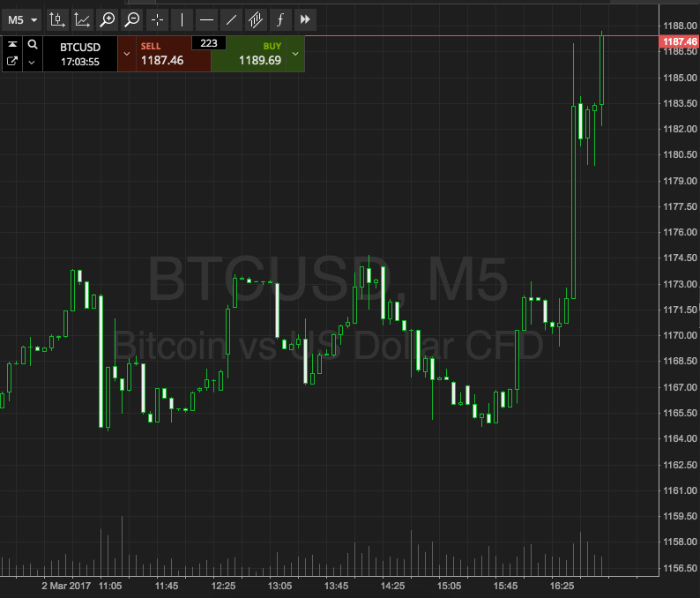Select the trend line drawing tool
The height and width of the screenshot is (598, 700).
click(231, 19)
